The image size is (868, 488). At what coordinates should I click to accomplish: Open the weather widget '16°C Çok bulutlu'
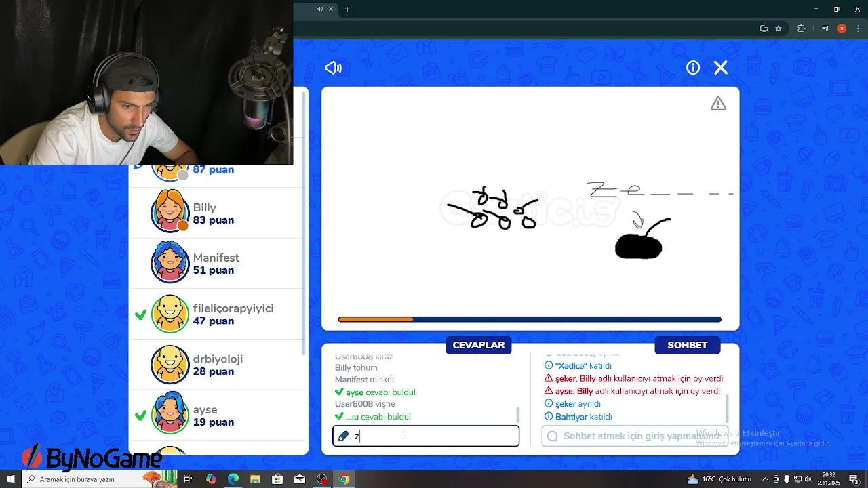(x=720, y=479)
